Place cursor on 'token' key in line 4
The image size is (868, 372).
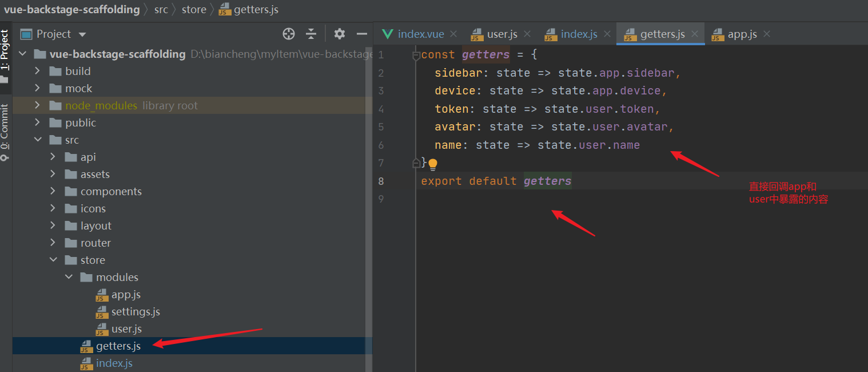coord(452,109)
